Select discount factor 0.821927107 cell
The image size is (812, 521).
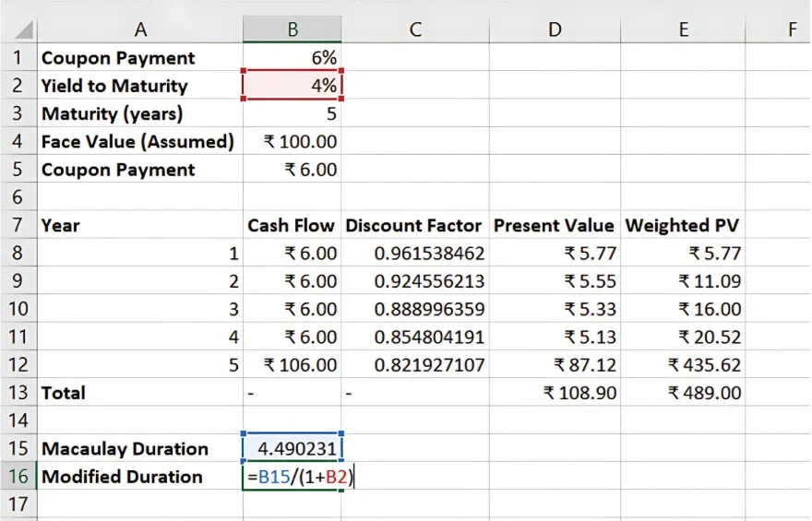click(415, 365)
